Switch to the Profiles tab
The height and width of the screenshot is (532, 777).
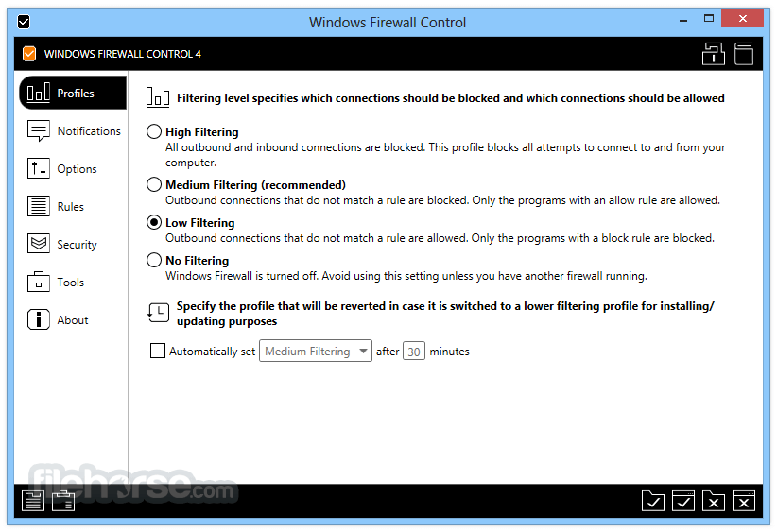coord(73,93)
